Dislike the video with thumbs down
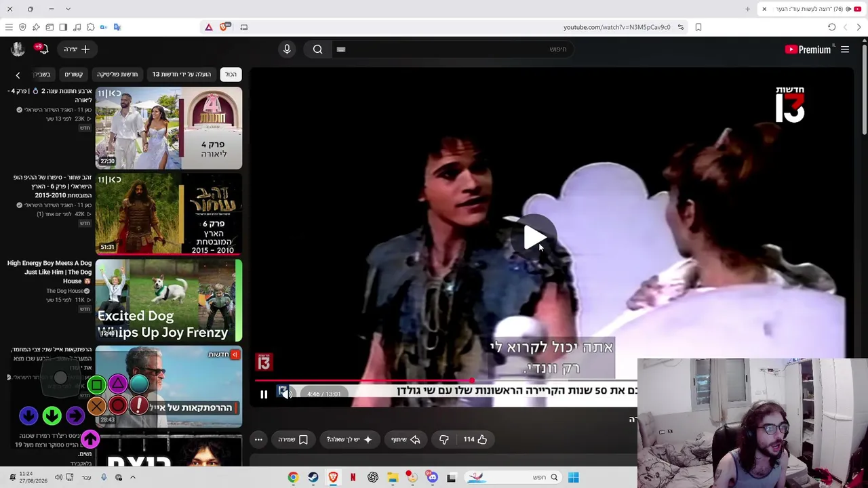The image size is (868, 488). [443, 439]
